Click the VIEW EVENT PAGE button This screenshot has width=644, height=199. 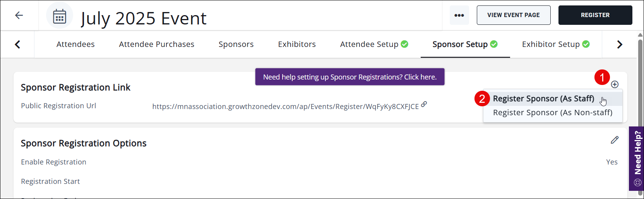pyautogui.click(x=513, y=15)
